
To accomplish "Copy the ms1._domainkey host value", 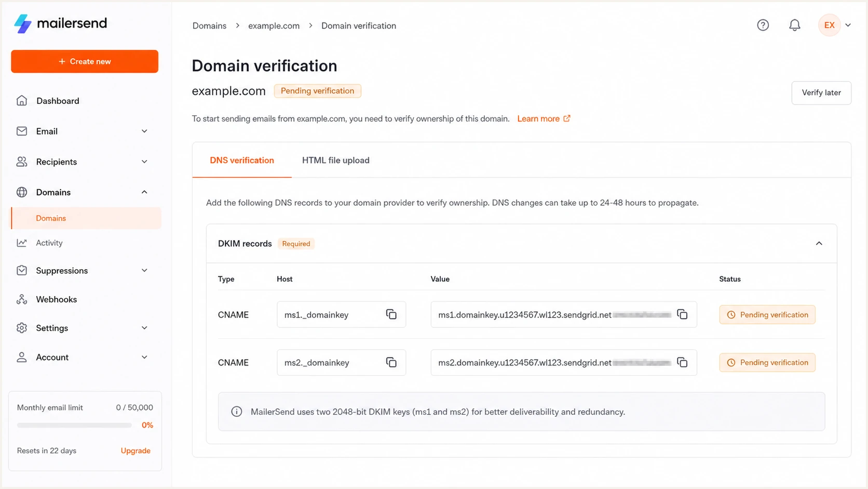I will tap(391, 314).
